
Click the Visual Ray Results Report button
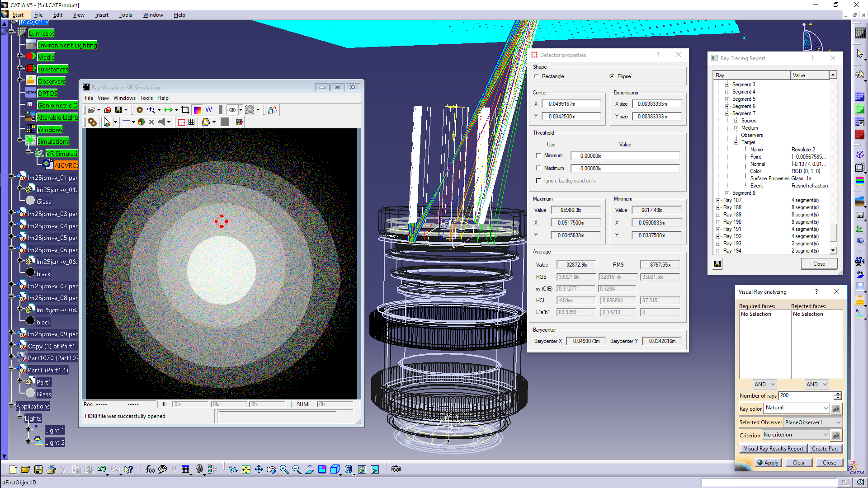point(774,449)
